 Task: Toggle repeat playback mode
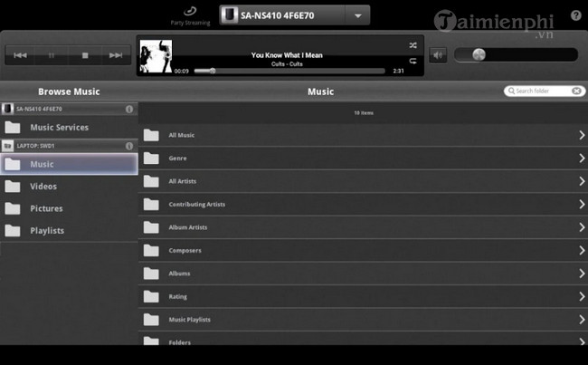413,62
